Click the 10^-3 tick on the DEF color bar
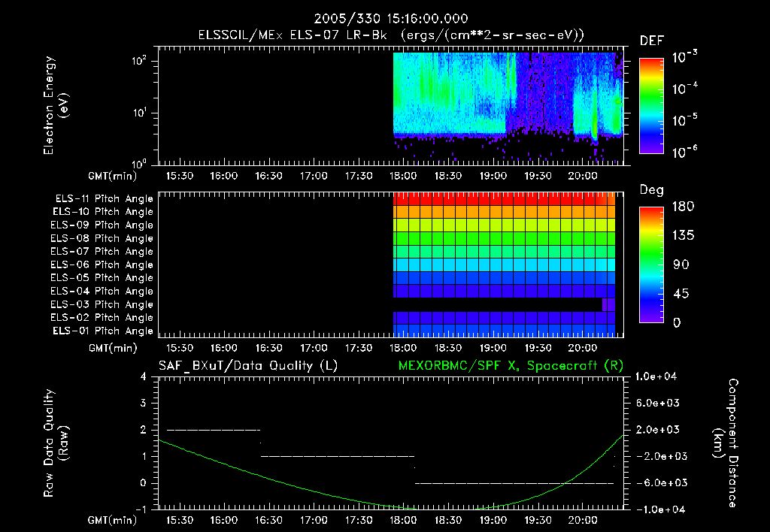 click(x=684, y=57)
